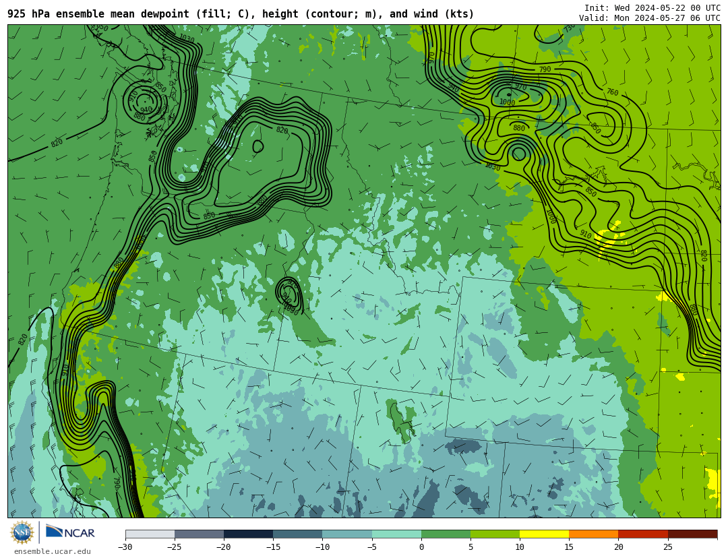Click the positive 20 colorbar tick label

pos(618,547)
